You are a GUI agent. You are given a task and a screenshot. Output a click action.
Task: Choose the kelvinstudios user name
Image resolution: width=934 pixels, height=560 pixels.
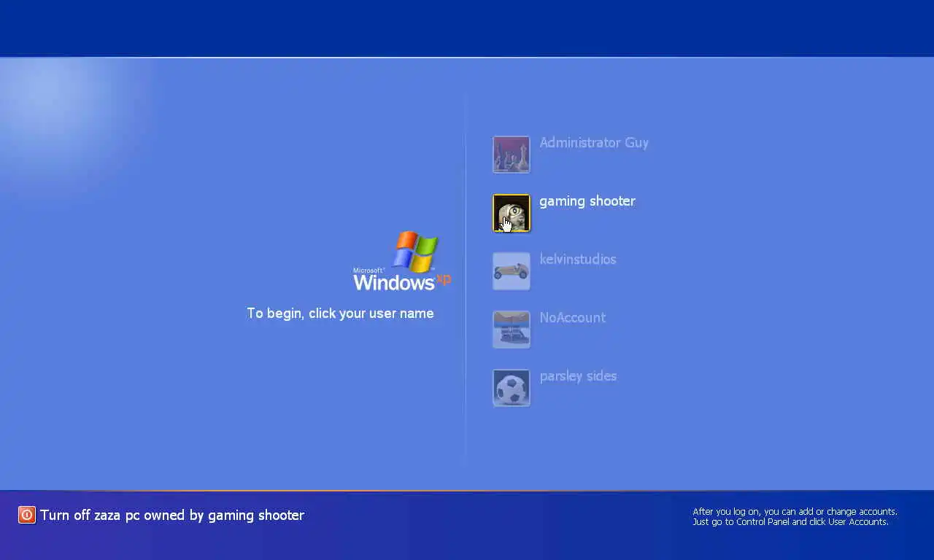(578, 260)
